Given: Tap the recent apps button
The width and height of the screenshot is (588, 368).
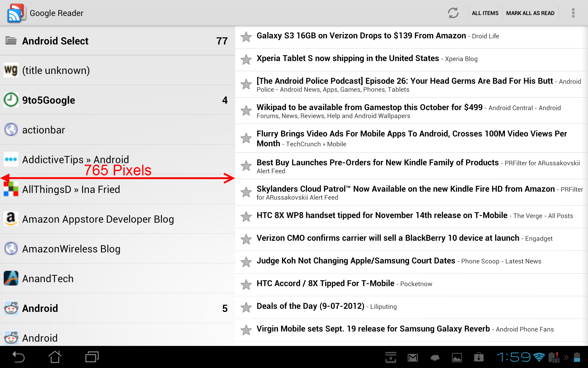Looking at the screenshot, I should [92, 357].
